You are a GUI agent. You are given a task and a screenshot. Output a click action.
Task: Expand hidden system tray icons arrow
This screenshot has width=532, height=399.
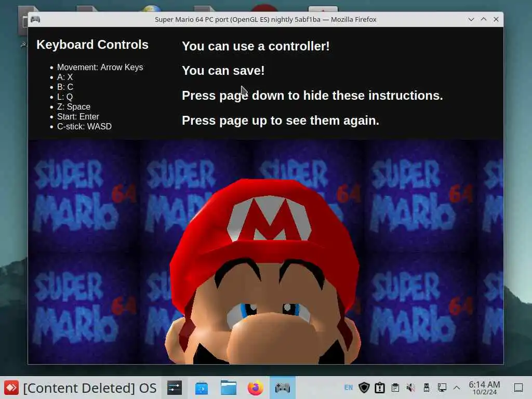pos(457,388)
